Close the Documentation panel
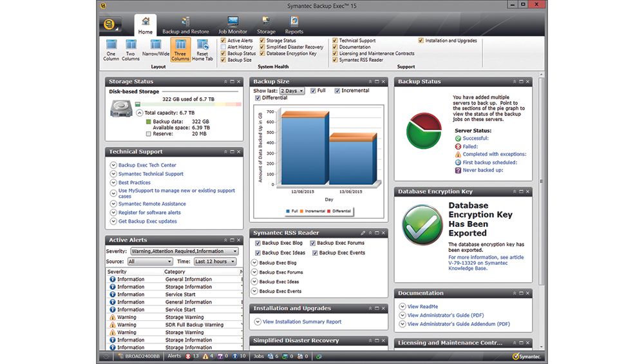 [528, 293]
